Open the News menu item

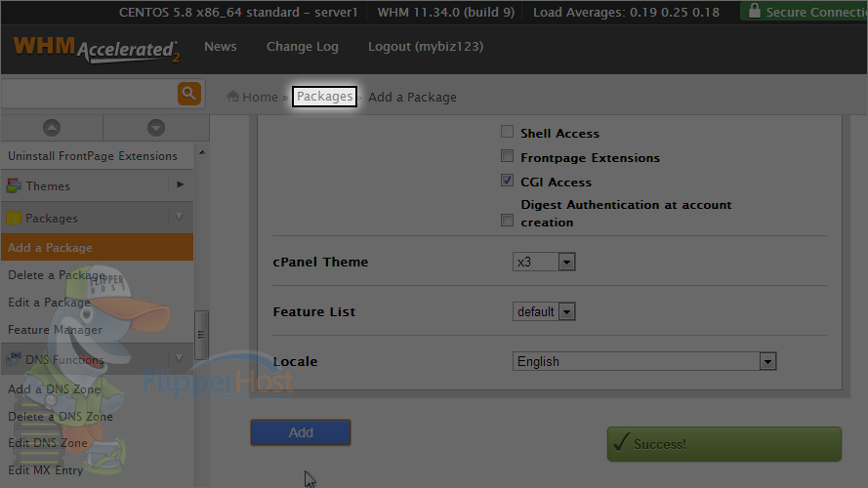coord(221,47)
